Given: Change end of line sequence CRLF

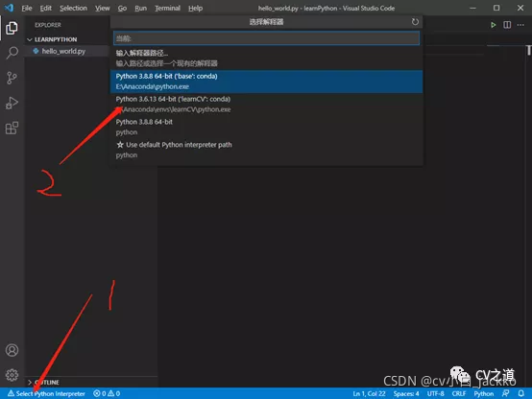Looking at the screenshot, I should coord(459,393).
